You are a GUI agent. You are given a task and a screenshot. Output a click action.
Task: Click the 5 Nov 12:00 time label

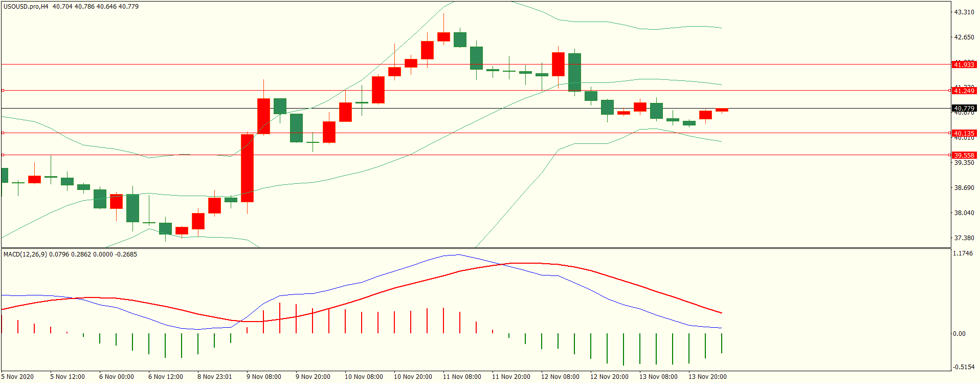[68, 377]
